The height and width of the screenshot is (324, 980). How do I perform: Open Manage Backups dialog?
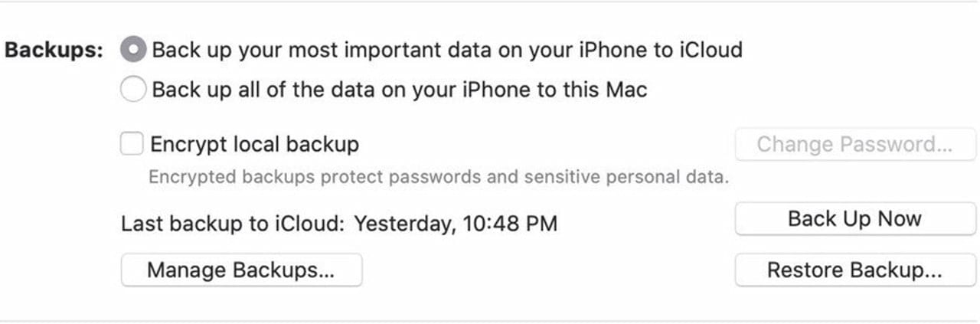click(241, 270)
